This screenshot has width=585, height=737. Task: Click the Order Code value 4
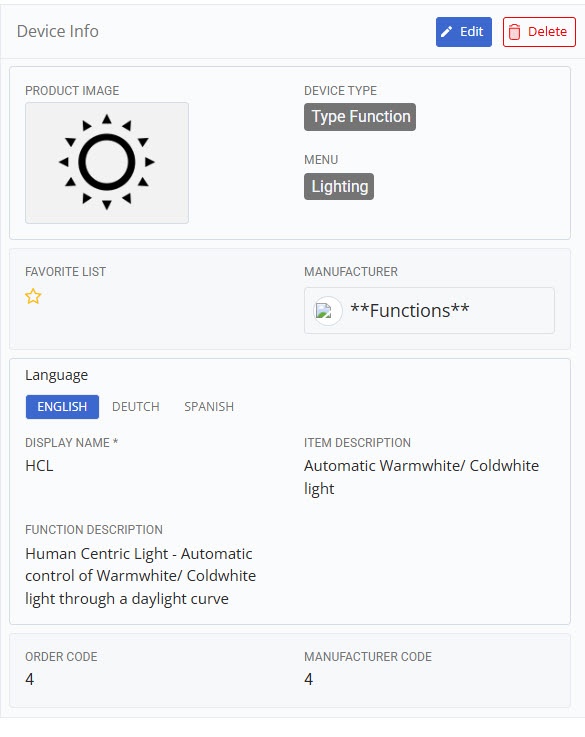30,679
